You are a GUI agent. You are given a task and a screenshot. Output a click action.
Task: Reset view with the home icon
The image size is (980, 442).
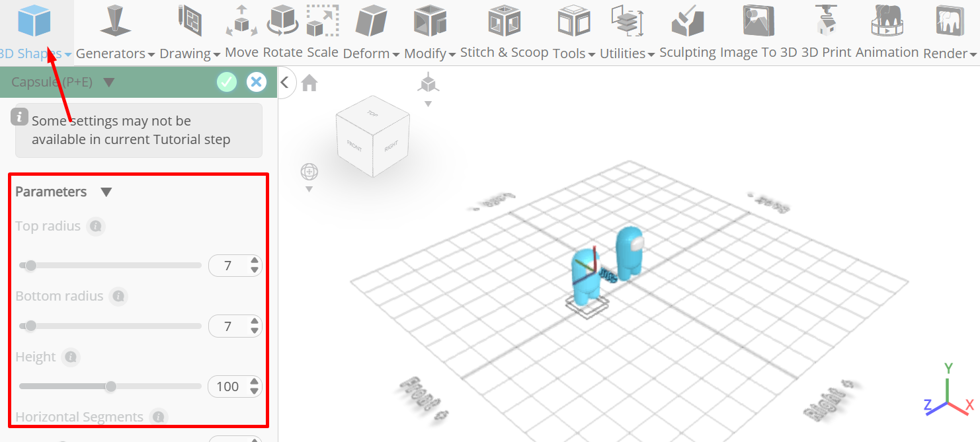point(309,83)
